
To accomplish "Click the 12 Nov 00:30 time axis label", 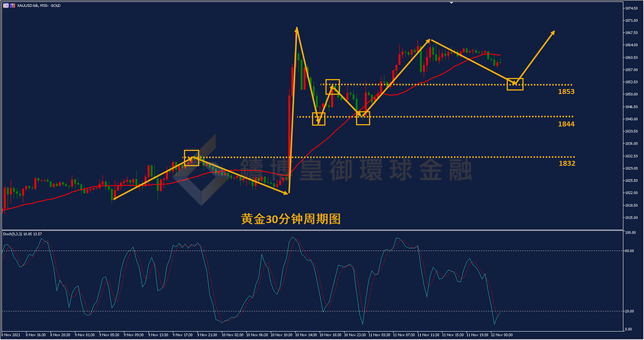I will [x=501, y=335].
